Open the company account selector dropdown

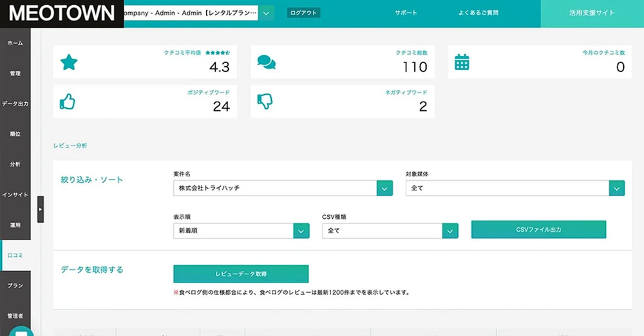[x=266, y=13]
